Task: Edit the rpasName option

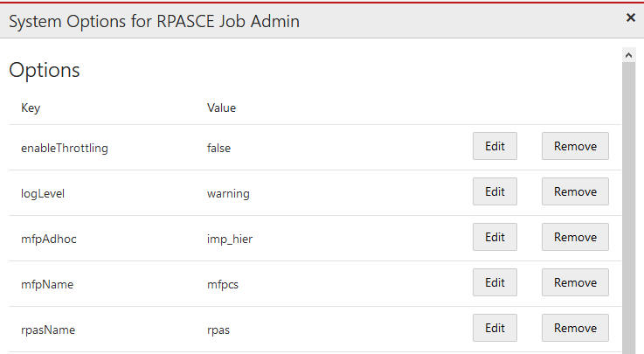Action: pyautogui.click(x=495, y=328)
